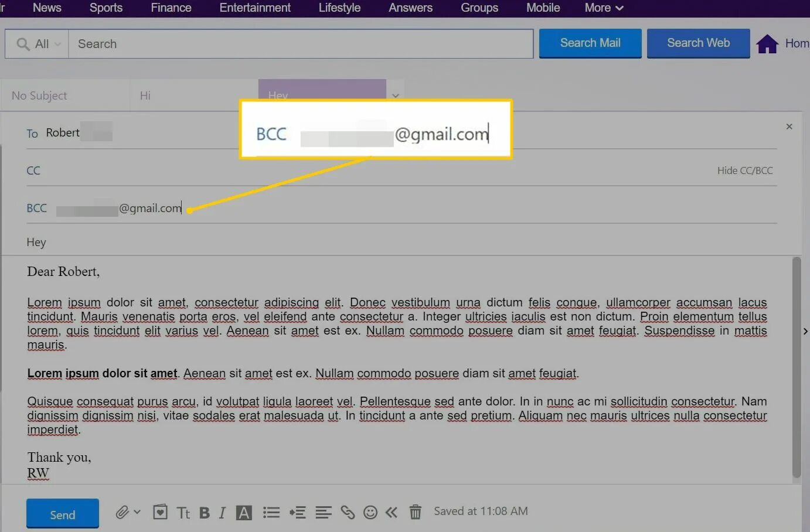The image size is (810, 532).
Task: Open the Finance menu item
Action: (171, 8)
